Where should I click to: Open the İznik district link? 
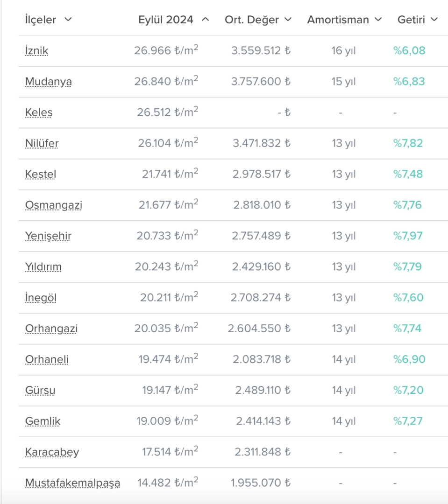36,51
